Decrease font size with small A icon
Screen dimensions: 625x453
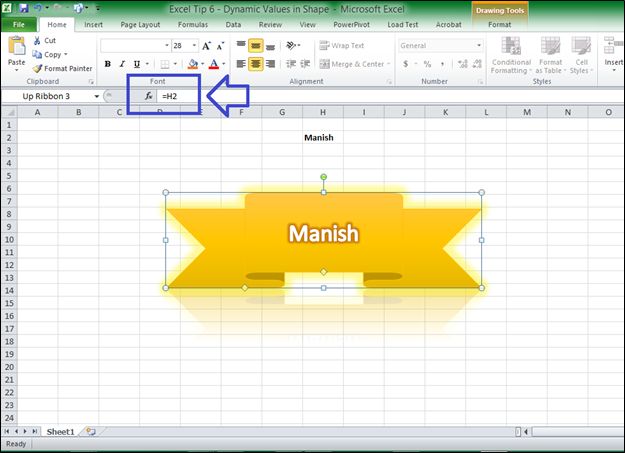coord(220,45)
